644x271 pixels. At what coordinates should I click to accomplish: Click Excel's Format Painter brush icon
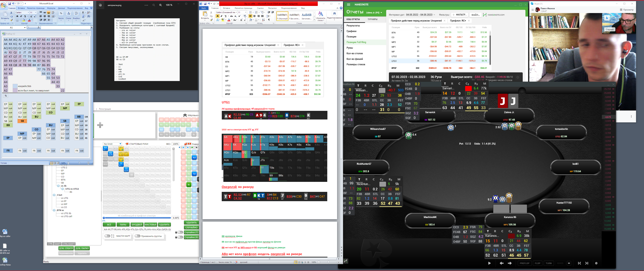[11, 20]
